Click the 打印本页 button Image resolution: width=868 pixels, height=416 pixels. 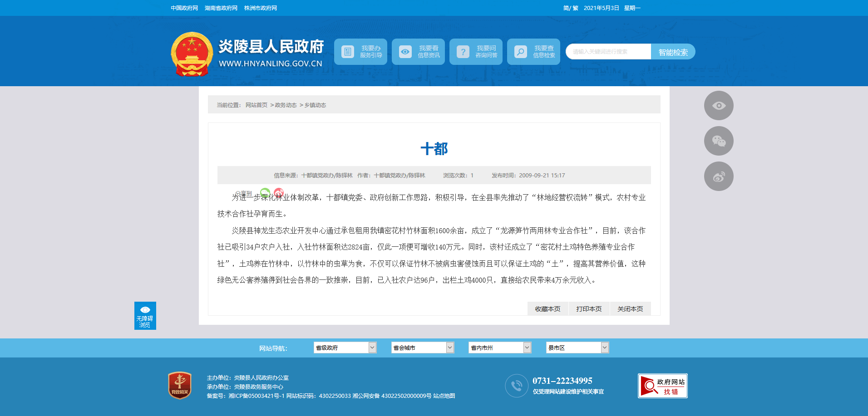point(589,309)
